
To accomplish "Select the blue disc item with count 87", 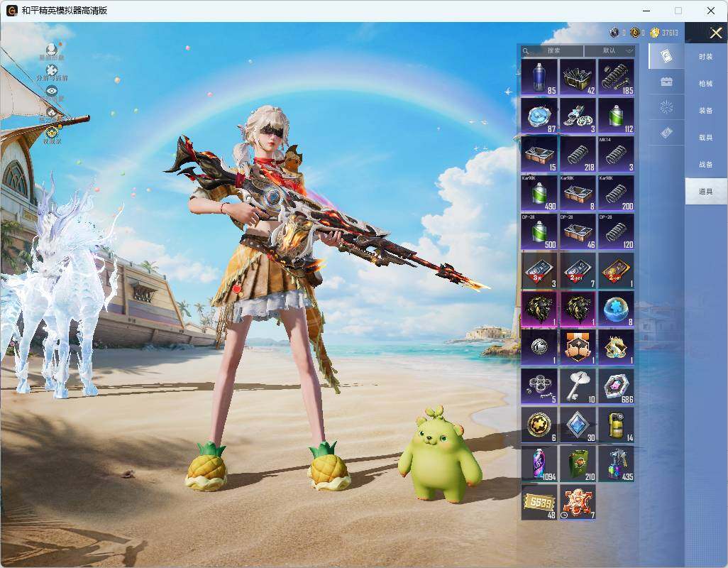I will [539, 116].
